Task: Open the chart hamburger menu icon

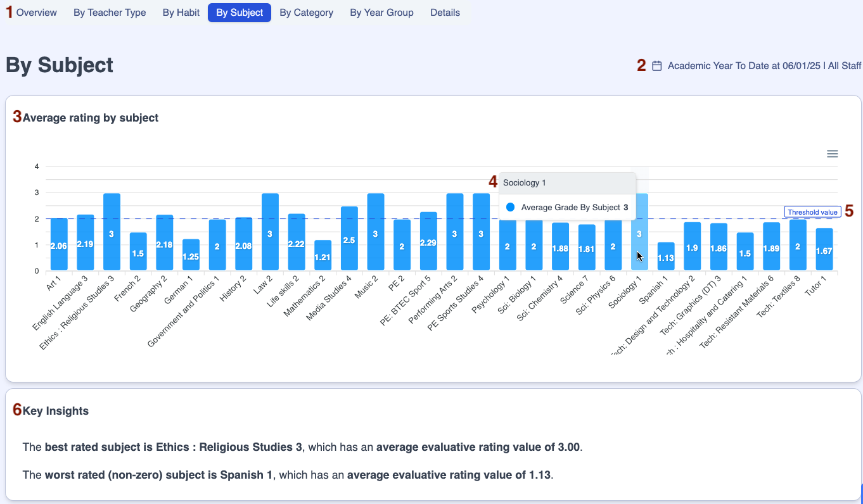Action: (x=833, y=154)
